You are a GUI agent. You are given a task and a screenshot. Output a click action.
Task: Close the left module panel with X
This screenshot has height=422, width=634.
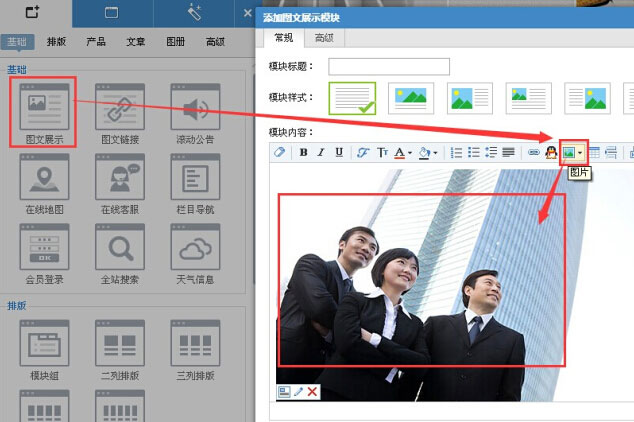[248, 13]
